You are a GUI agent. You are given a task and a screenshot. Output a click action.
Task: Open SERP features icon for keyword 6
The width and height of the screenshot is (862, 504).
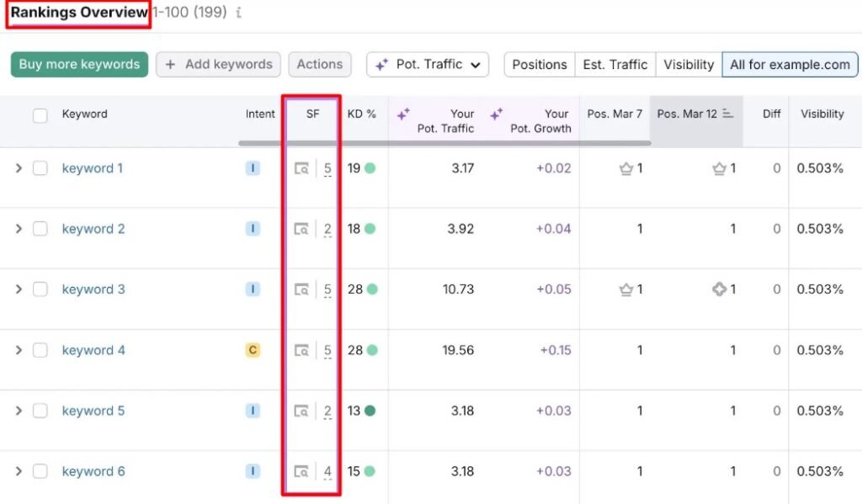301,471
